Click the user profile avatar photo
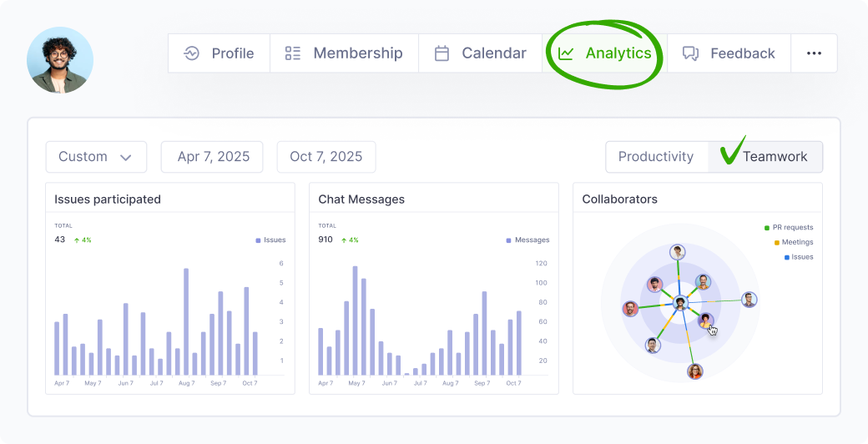 point(60,60)
